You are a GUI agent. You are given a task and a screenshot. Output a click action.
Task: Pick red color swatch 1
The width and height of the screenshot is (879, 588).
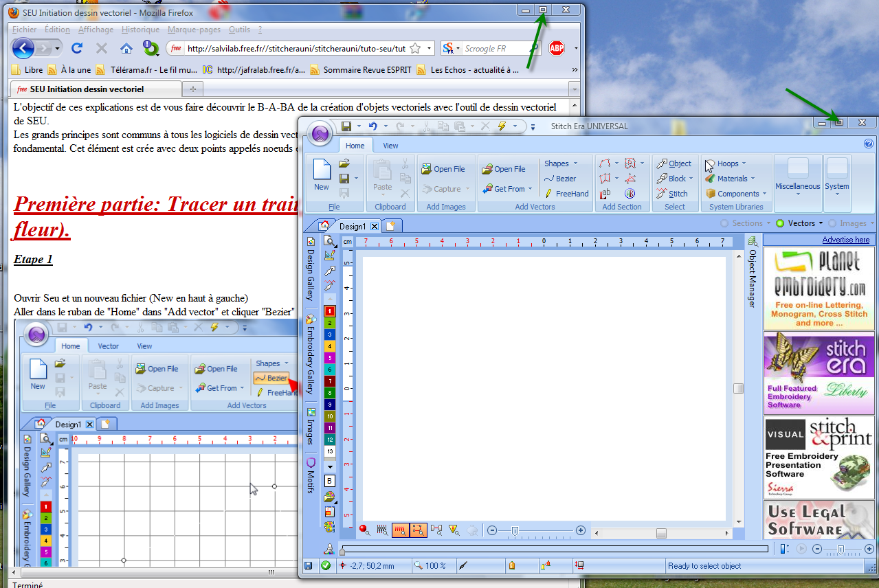[x=330, y=310]
